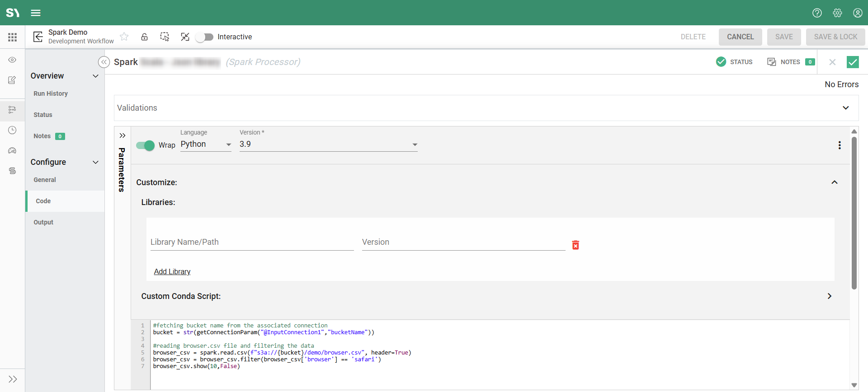Click the three-dot more options icon

click(x=840, y=145)
